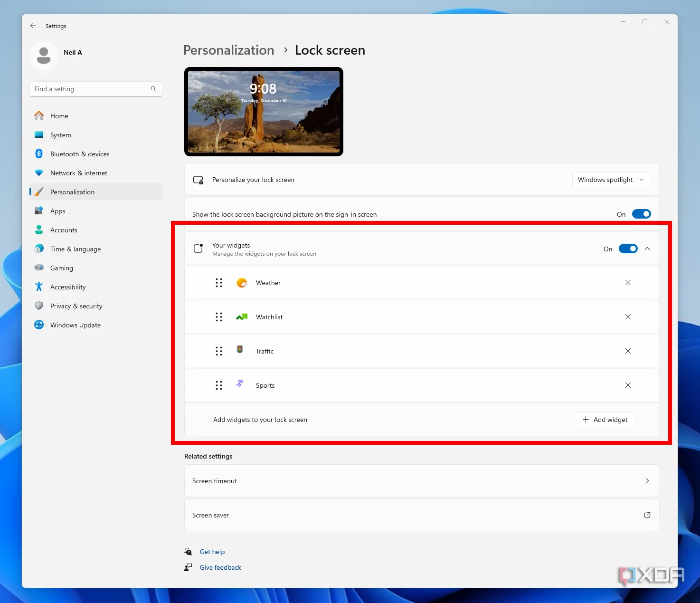Open Bluetooth & devices settings
The image size is (700, 603).
coord(80,153)
